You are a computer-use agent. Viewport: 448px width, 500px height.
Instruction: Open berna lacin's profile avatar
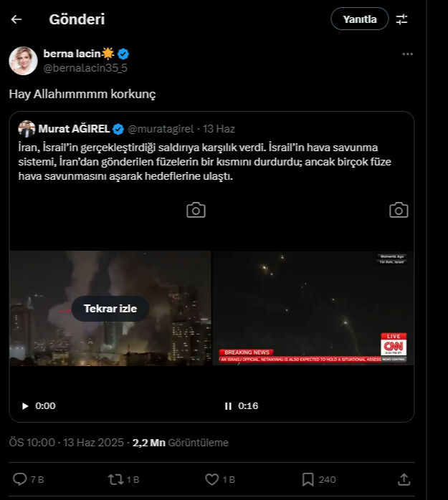(x=23, y=61)
